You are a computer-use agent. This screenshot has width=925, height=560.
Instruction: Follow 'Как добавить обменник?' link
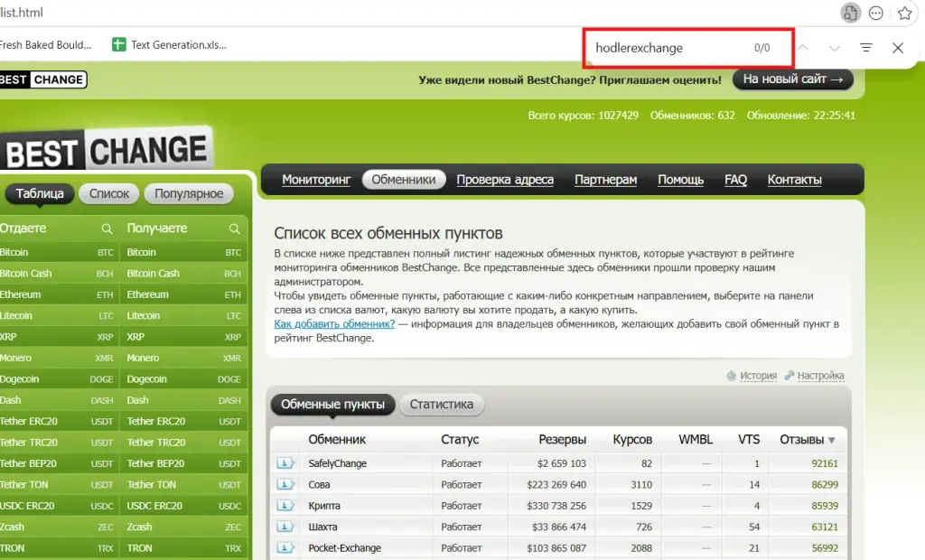334,324
